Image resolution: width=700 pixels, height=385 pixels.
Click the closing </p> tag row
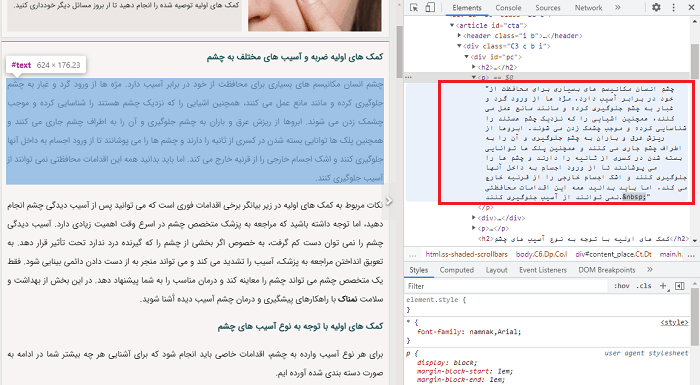coord(485,208)
